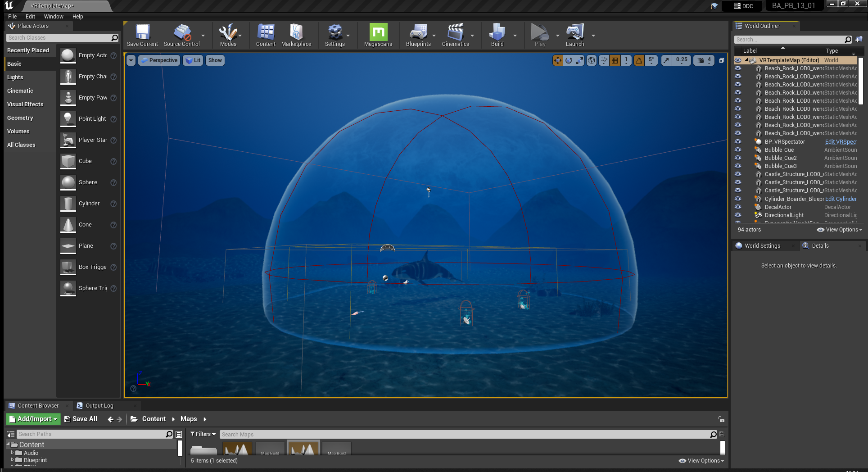This screenshot has height=472, width=868.
Task: Open the camera speed setting showing 4
Action: click(704, 60)
